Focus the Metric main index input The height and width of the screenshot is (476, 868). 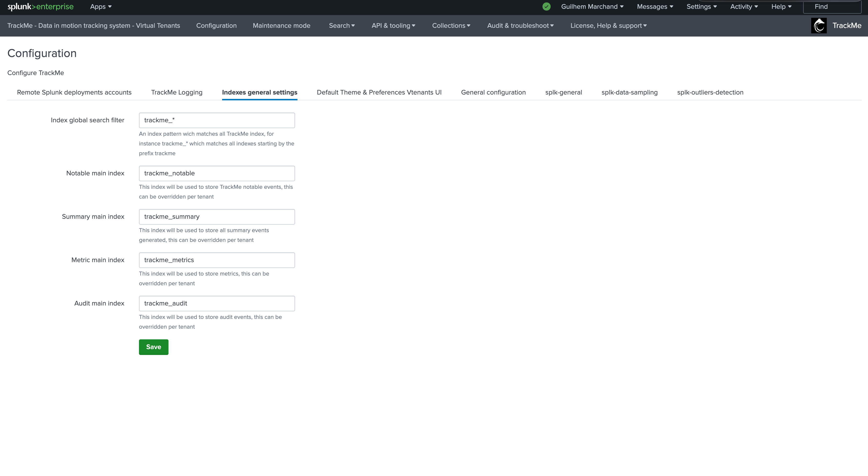pos(217,260)
